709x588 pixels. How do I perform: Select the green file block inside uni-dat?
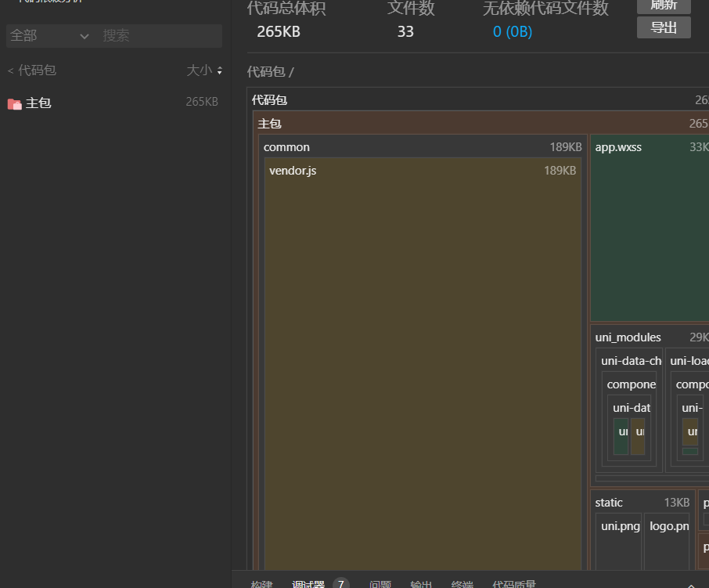click(621, 436)
